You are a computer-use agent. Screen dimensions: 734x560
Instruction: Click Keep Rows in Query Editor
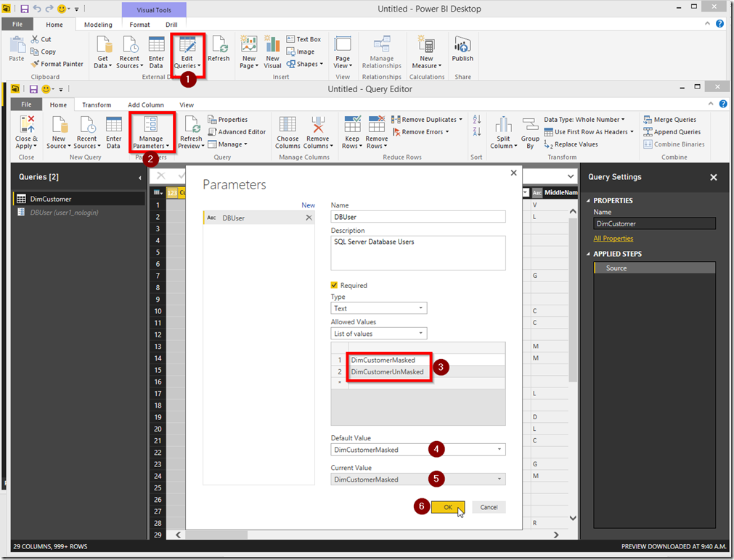pyautogui.click(x=352, y=133)
